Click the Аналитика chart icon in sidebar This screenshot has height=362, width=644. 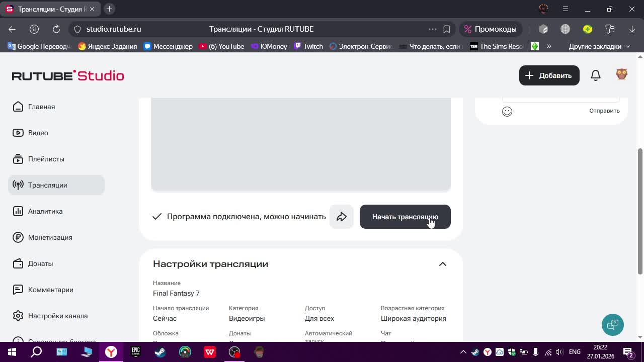pos(18,211)
